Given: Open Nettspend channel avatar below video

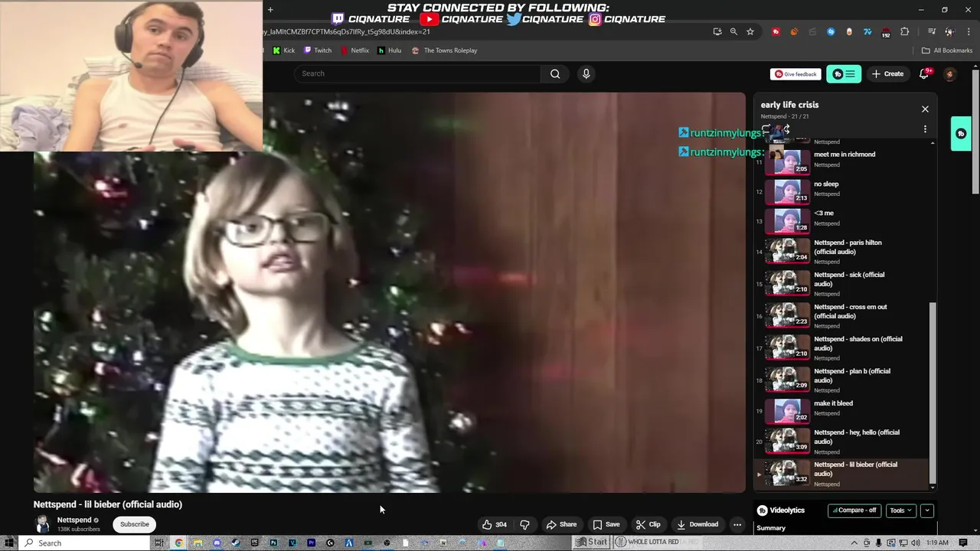Looking at the screenshot, I should click(x=43, y=524).
